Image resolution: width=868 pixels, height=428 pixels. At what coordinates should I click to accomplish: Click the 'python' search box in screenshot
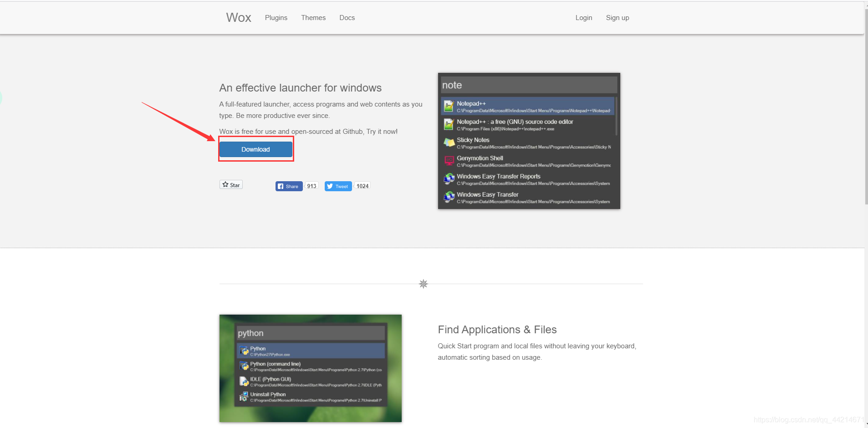(310, 333)
